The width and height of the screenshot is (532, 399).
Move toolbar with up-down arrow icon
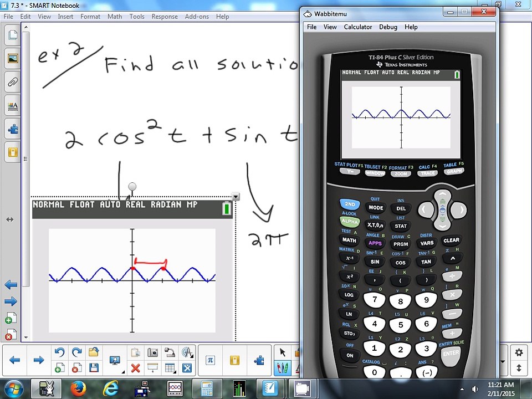coord(519,368)
